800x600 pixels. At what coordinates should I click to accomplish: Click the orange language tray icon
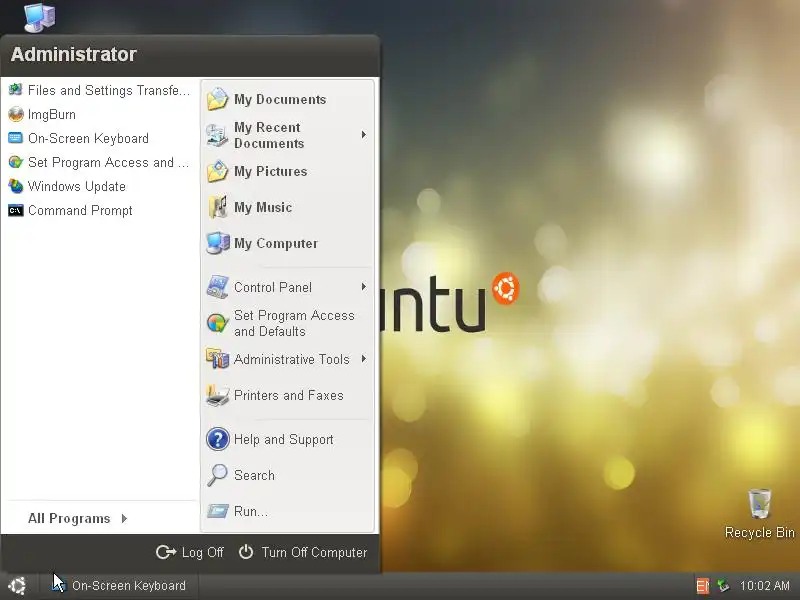[x=703, y=585]
